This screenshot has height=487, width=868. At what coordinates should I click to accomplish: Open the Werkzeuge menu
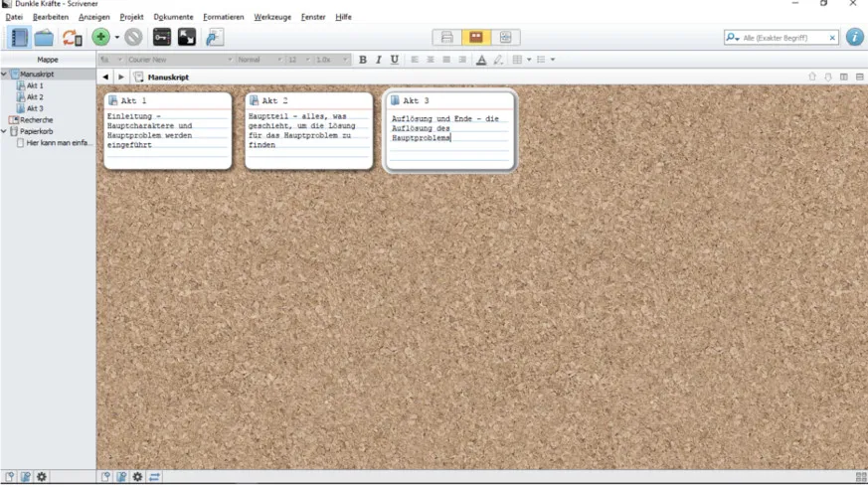(272, 17)
